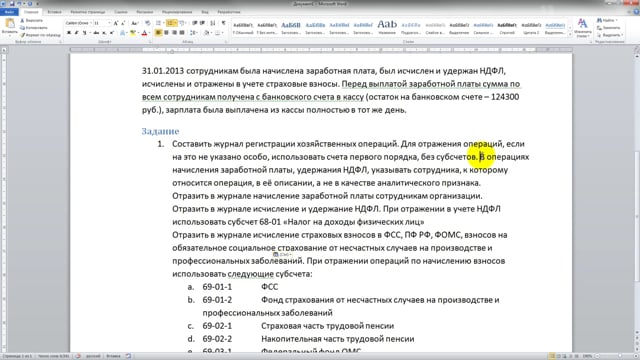The image size is (640, 360).
Task: Click the align text left icon
Action: click(x=158, y=33)
